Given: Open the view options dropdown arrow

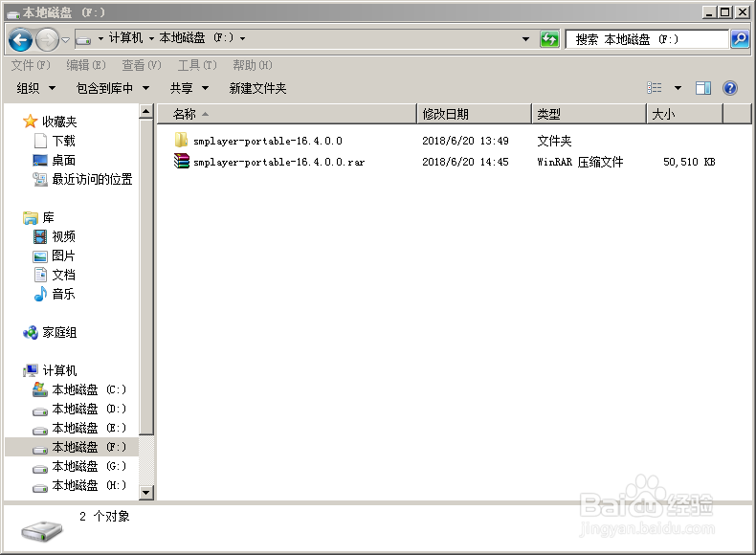Looking at the screenshot, I should (x=678, y=88).
